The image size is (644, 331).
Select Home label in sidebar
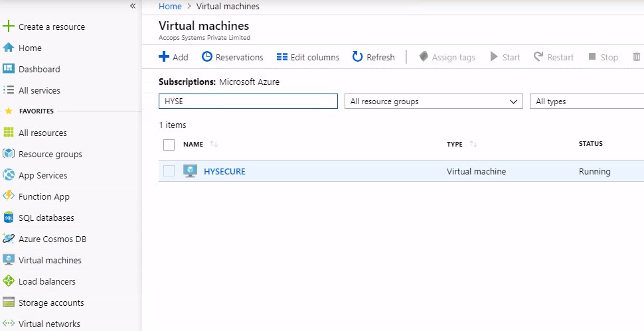click(30, 48)
